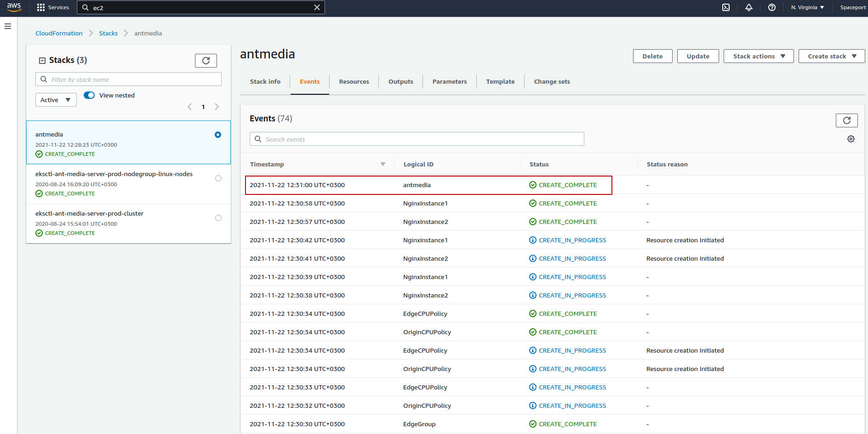The width and height of the screenshot is (868, 434).
Task: Collapse the Stacks panel icon
Action: (x=42, y=61)
